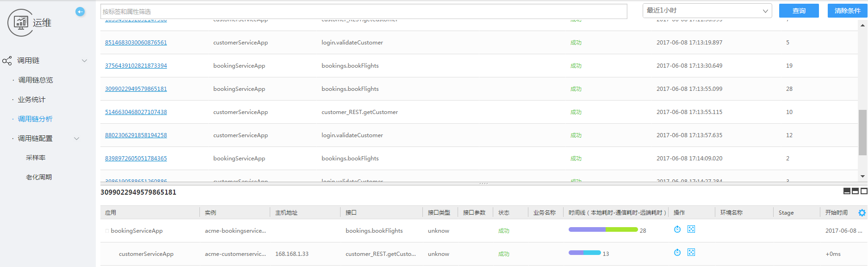Click clock icon in customerServiceApp detail row

click(x=677, y=253)
